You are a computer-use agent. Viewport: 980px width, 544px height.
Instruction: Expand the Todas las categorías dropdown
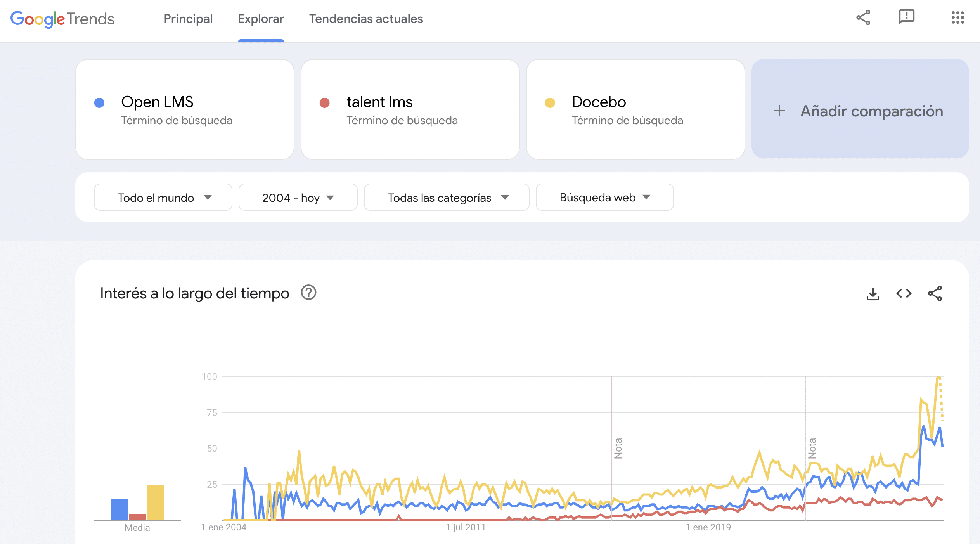(446, 197)
